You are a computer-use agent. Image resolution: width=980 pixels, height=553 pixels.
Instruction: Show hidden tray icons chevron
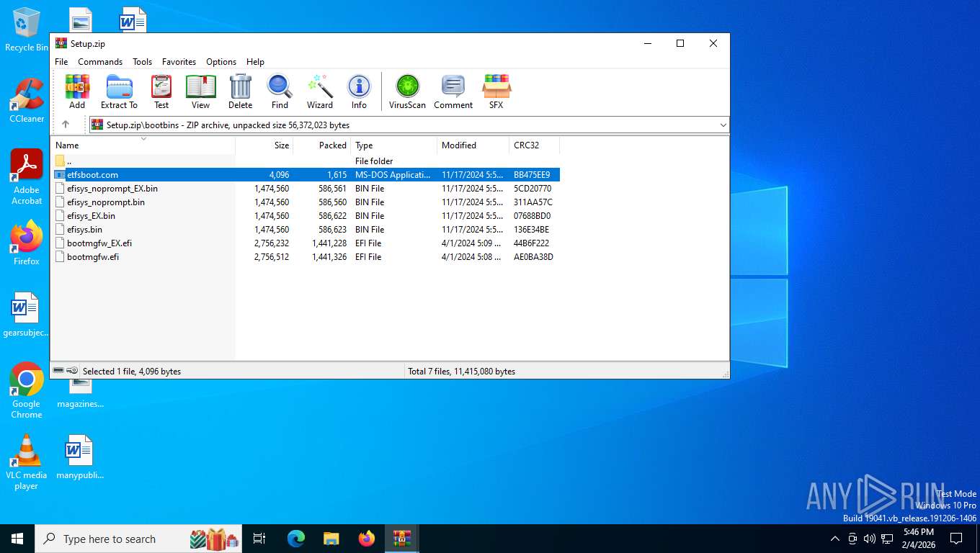(835, 539)
